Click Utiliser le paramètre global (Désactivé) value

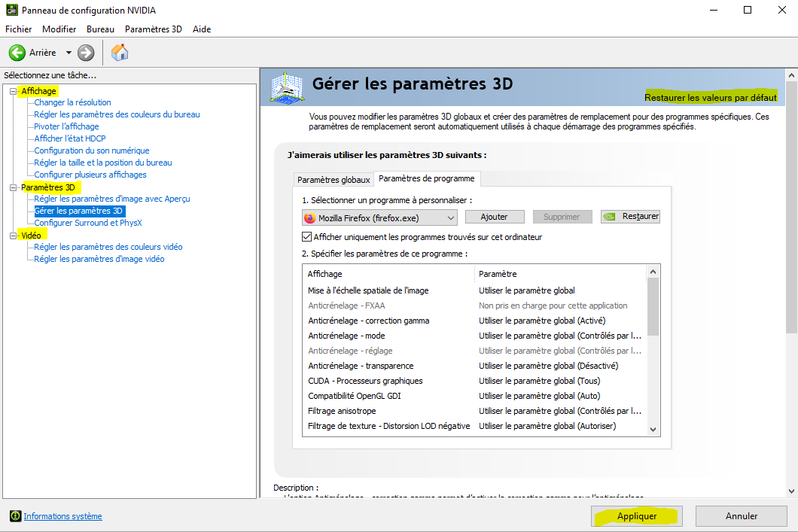pos(548,366)
